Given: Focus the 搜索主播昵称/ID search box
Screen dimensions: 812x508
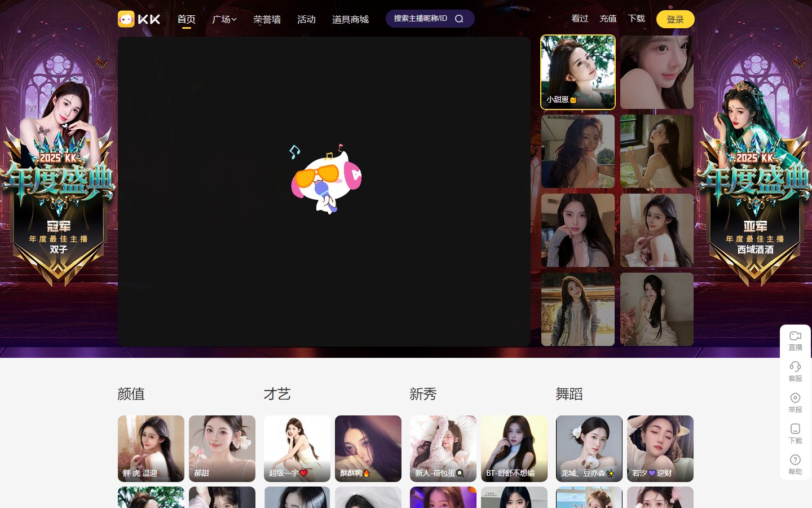Looking at the screenshot, I should [430, 19].
